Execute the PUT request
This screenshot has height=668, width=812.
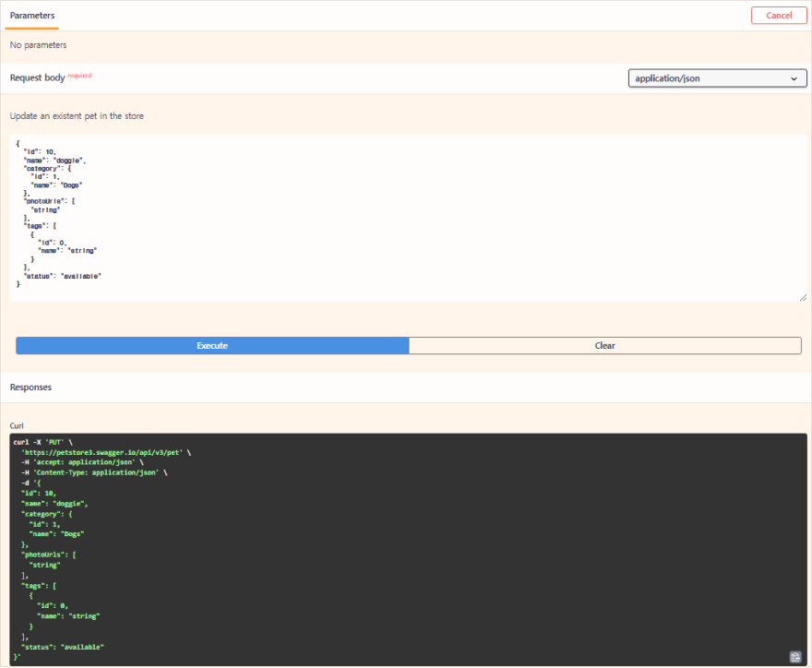click(212, 345)
